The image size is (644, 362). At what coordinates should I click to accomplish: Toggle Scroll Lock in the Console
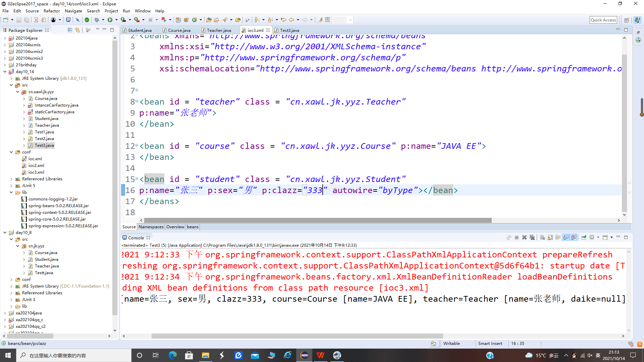click(550, 237)
